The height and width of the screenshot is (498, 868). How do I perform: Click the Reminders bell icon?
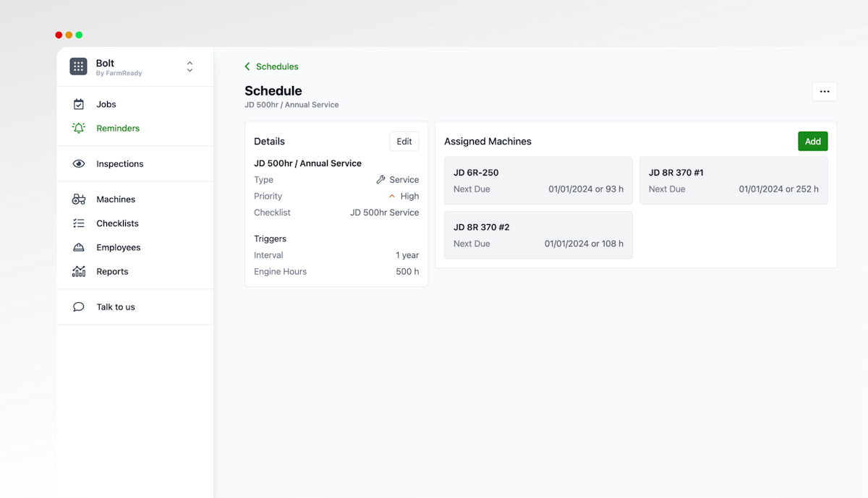pos(79,128)
